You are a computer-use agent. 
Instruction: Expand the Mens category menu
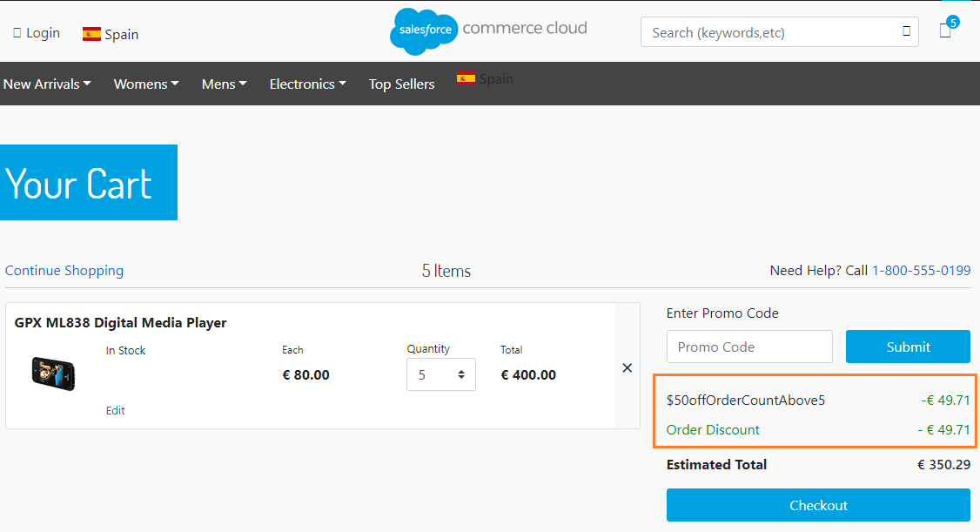(224, 84)
